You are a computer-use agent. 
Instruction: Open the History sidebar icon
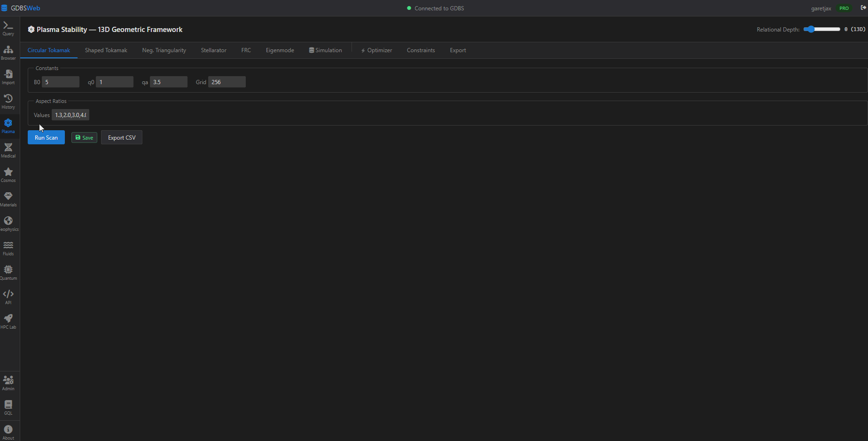coord(8,102)
